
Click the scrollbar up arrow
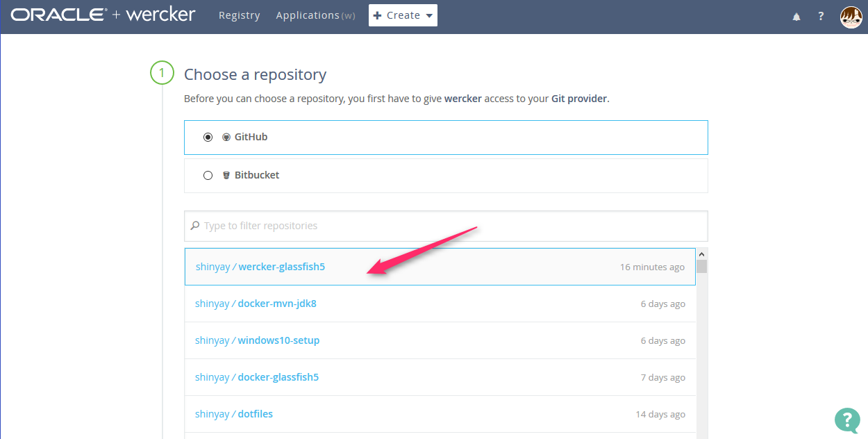coord(701,254)
